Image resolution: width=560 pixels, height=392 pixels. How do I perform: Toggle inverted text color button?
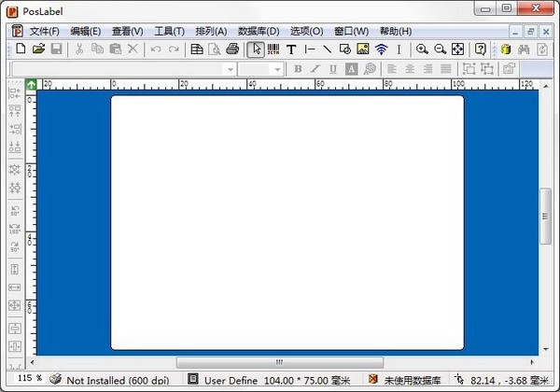[352, 69]
